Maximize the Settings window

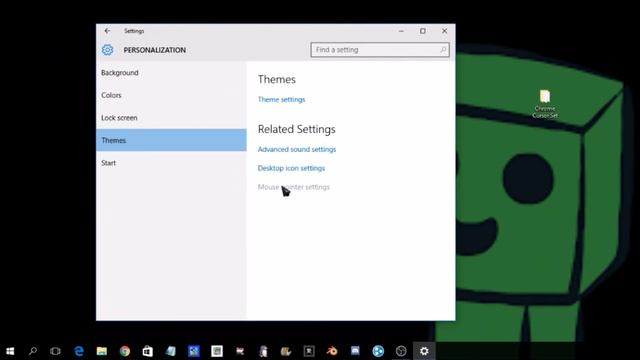click(x=423, y=31)
